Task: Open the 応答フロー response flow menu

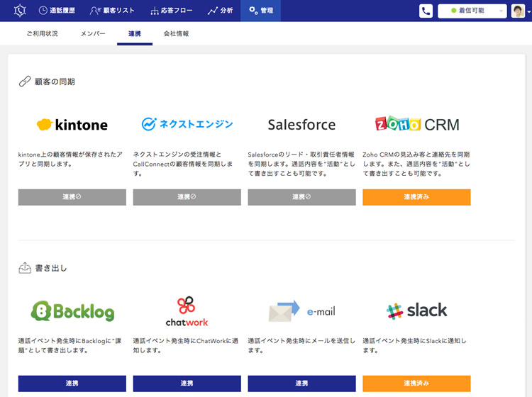Action: click(x=172, y=11)
